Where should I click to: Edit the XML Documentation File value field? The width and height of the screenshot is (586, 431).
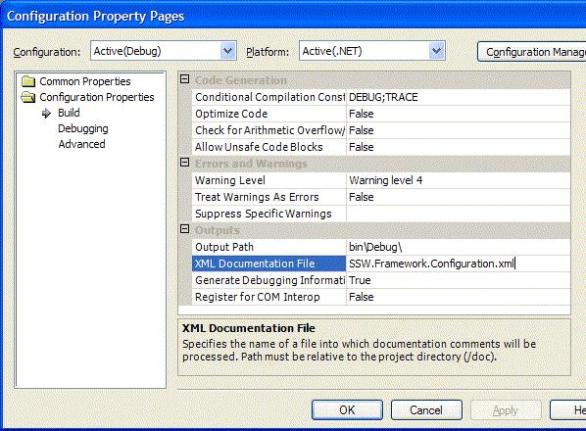(458, 264)
